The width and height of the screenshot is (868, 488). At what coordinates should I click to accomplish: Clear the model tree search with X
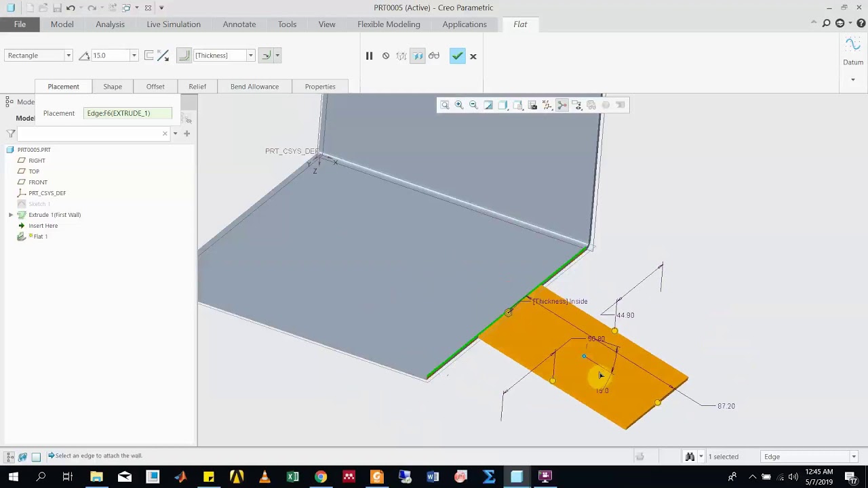[x=165, y=134]
